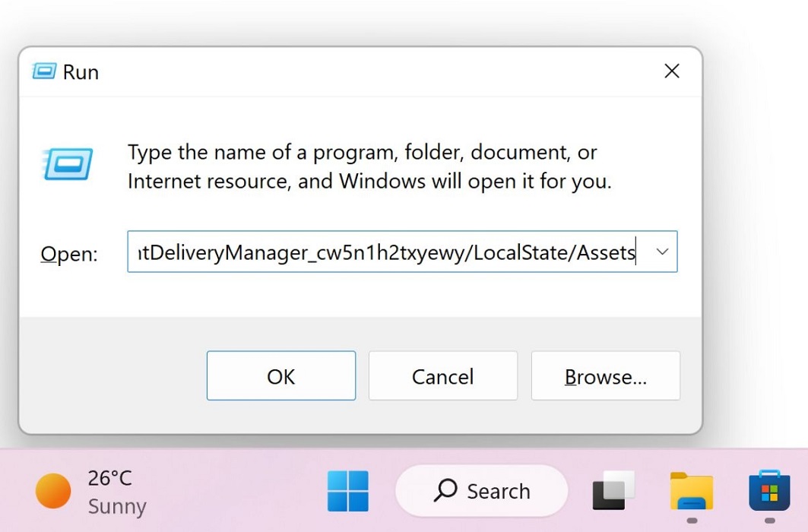
Task: Open Task View from the taskbar
Action: [613, 491]
